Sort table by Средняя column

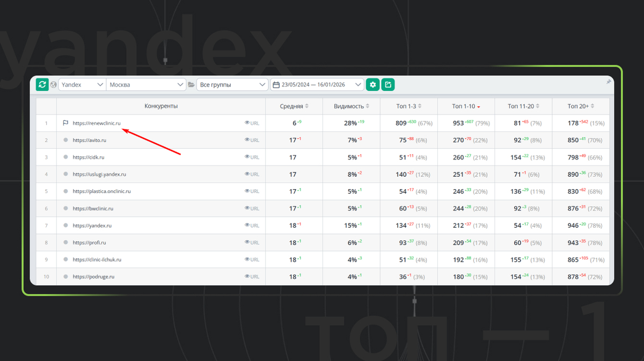tap(294, 106)
